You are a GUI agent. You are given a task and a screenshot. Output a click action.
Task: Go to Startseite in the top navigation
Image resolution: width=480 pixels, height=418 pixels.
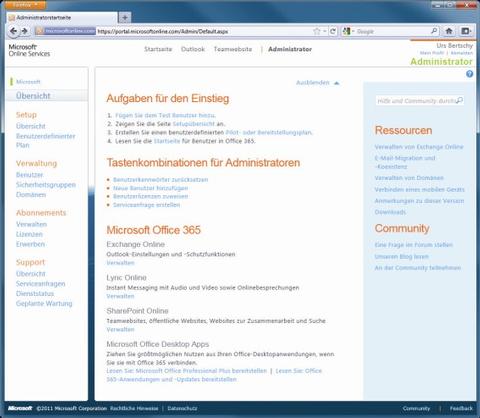[158, 49]
